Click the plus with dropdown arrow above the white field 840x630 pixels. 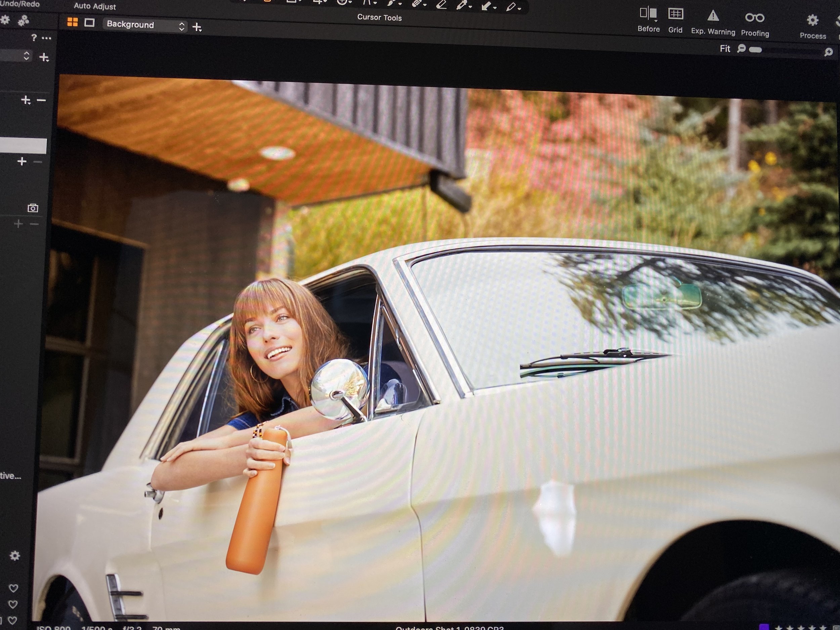click(26, 100)
